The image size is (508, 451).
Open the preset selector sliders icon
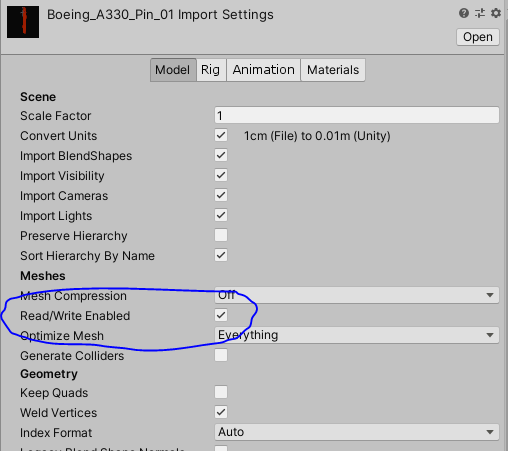pyautogui.click(x=480, y=13)
